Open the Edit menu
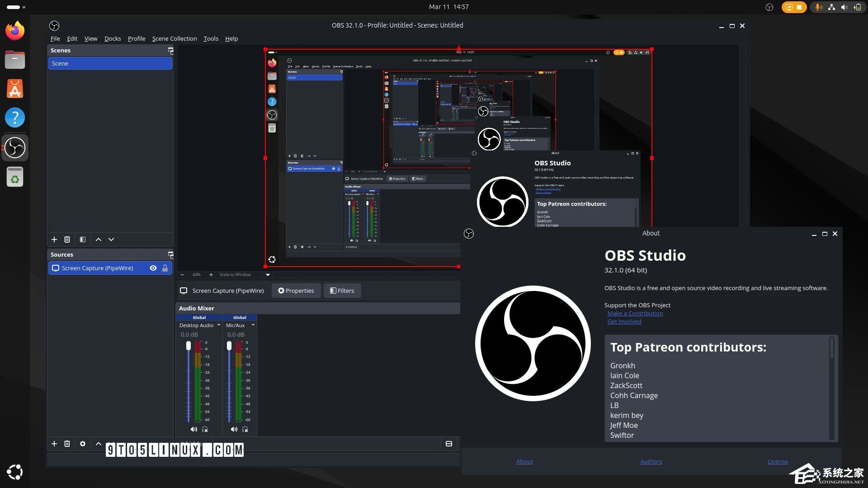The width and height of the screenshot is (868, 488). [72, 39]
